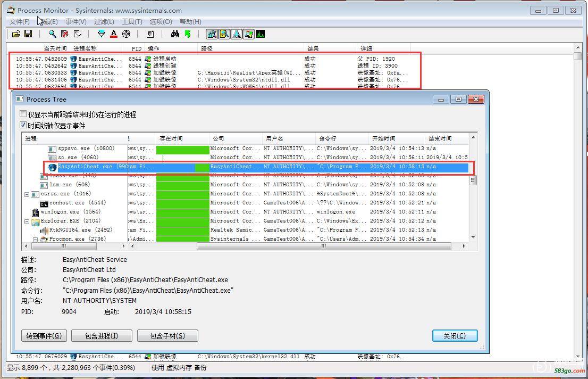Click the sppsvc.exe process icon

click(53, 149)
